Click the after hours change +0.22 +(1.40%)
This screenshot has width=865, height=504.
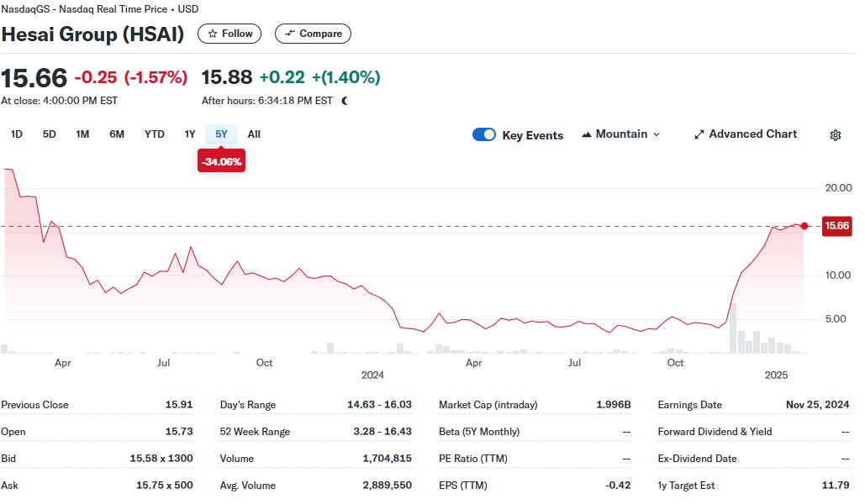(319, 77)
